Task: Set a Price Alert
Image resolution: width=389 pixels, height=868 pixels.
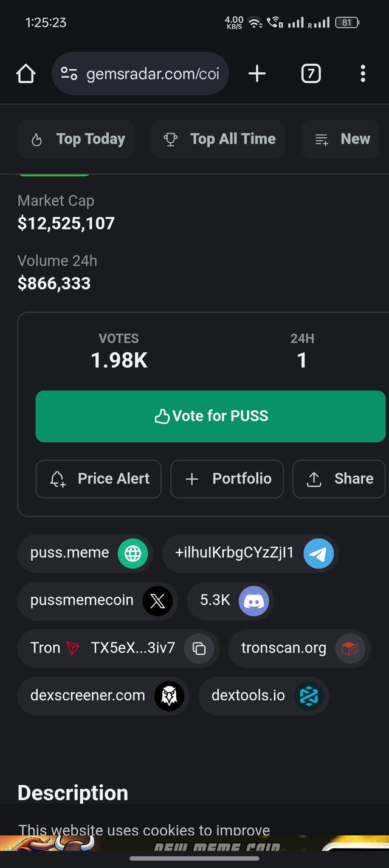Action: point(98,479)
